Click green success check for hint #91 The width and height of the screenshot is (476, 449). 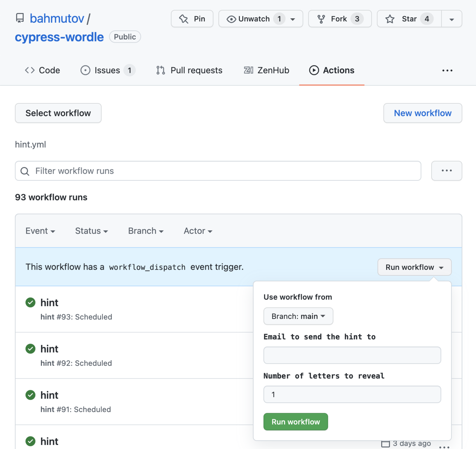(30, 395)
